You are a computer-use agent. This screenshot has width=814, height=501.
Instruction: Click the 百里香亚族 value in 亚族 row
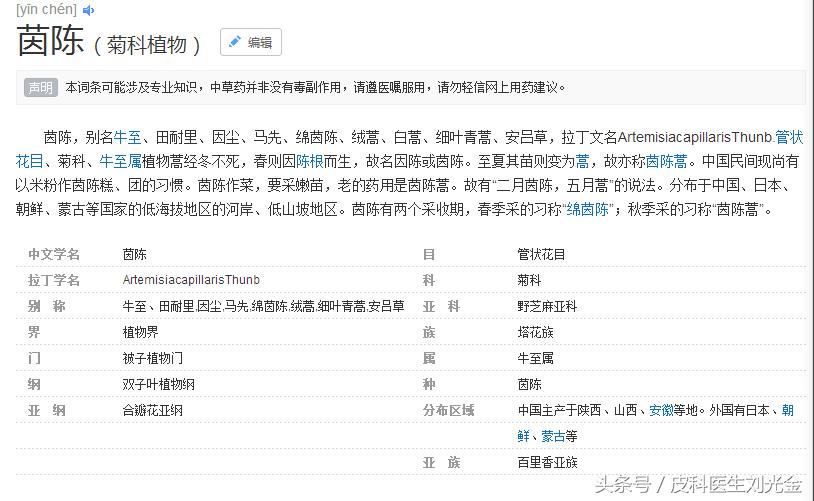[x=547, y=462]
